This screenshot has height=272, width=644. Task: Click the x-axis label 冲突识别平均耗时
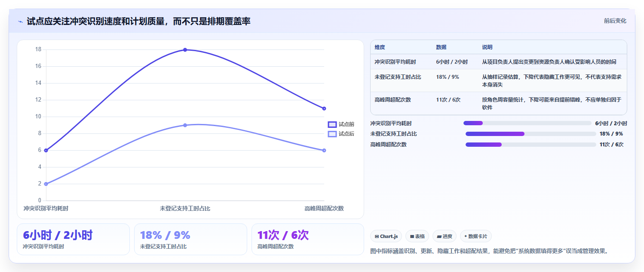pyautogui.click(x=46, y=208)
